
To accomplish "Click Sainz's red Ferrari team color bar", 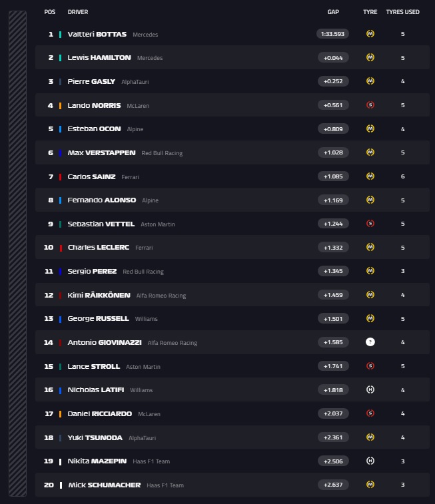I will (60, 177).
